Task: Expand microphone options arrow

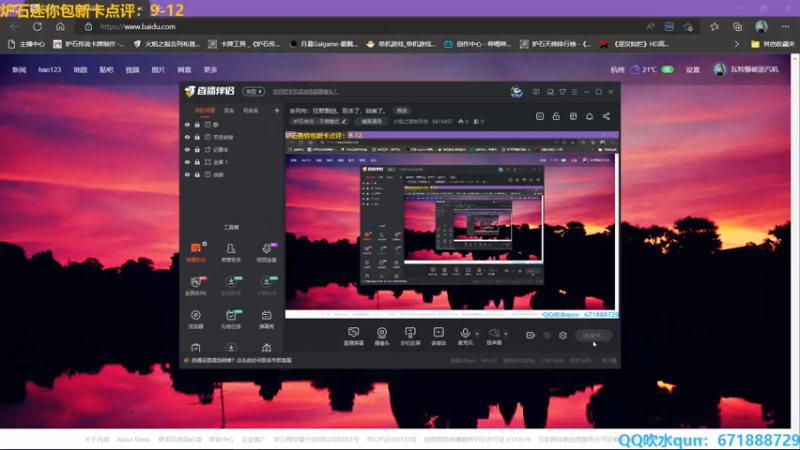Action: (477, 334)
